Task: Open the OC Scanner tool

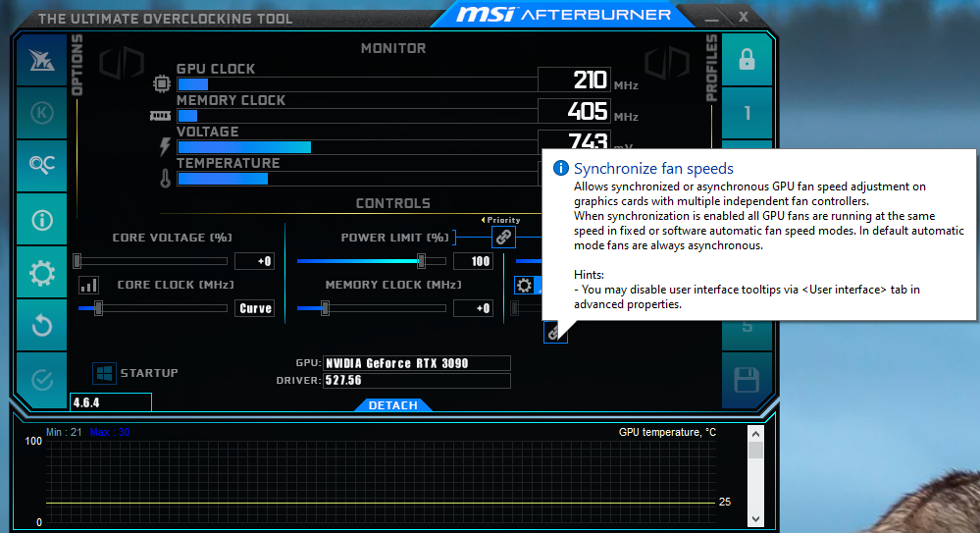Action: click(x=41, y=165)
